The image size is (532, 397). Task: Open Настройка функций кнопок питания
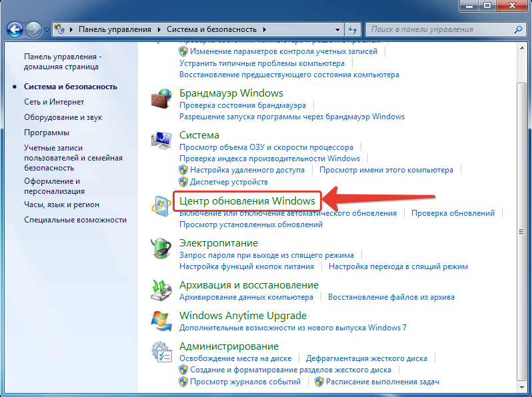pos(247,266)
